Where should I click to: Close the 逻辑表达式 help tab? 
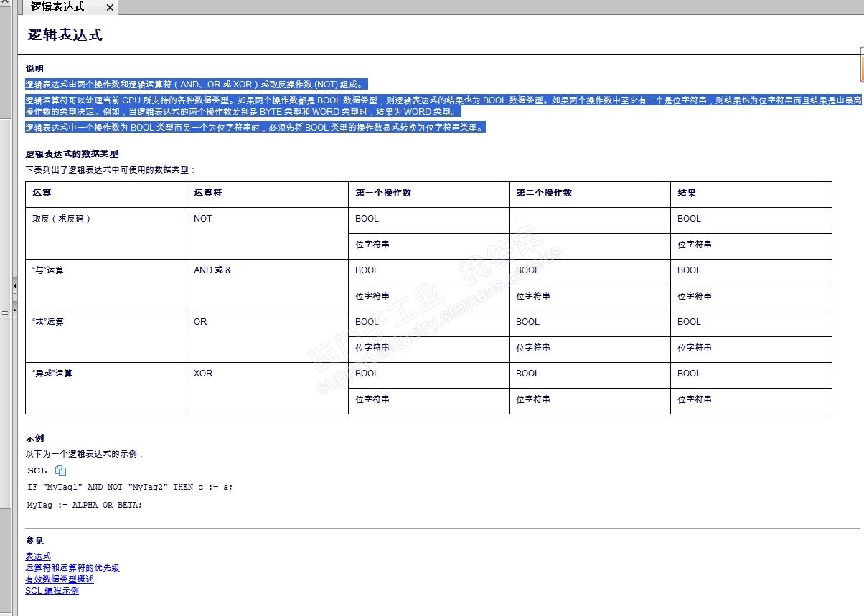[110, 7]
